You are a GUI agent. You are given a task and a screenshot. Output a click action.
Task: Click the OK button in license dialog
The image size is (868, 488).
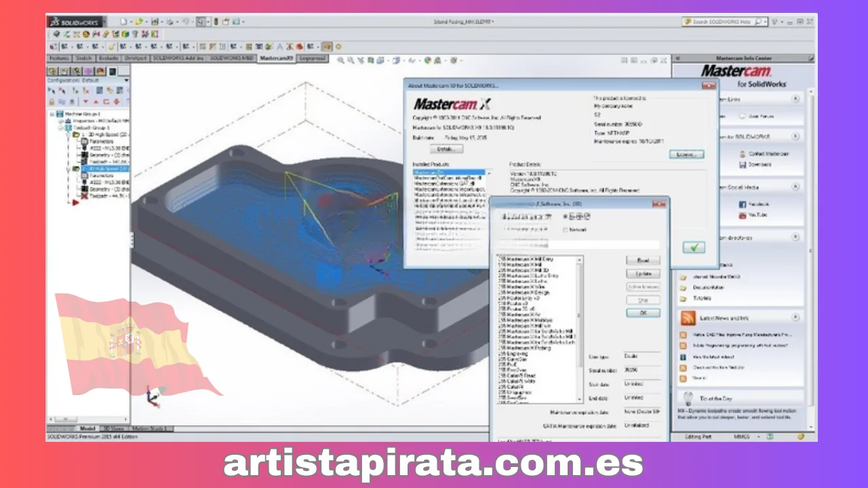[x=644, y=312]
